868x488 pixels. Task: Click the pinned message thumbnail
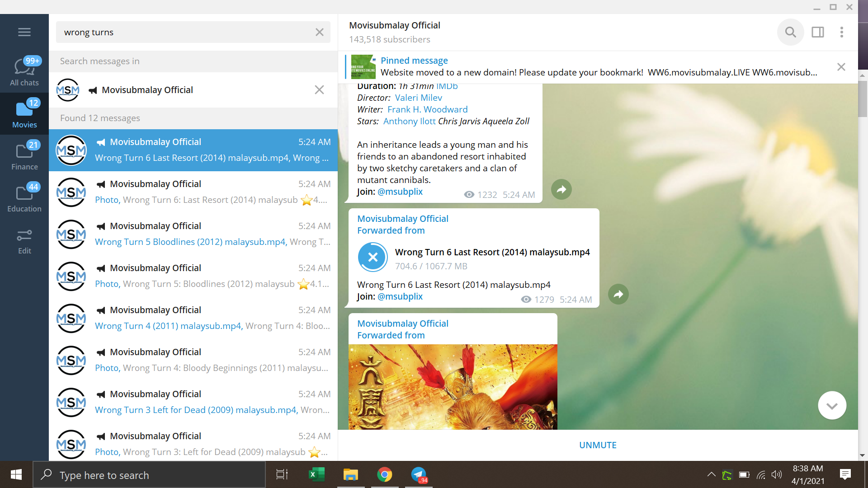point(363,67)
